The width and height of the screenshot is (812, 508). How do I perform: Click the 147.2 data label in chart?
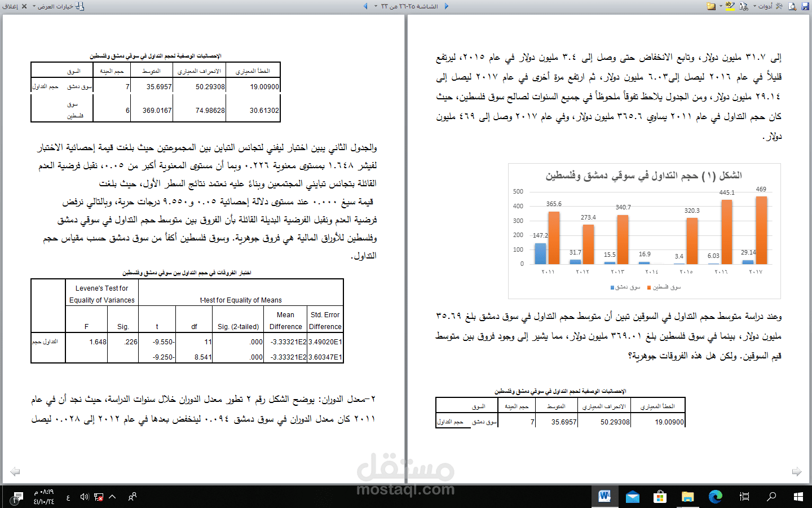[x=540, y=235]
